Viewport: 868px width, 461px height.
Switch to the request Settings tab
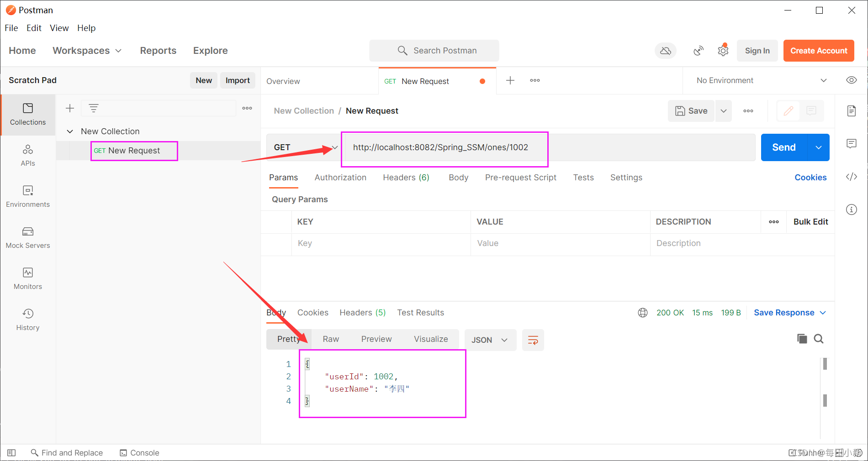click(626, 178)
